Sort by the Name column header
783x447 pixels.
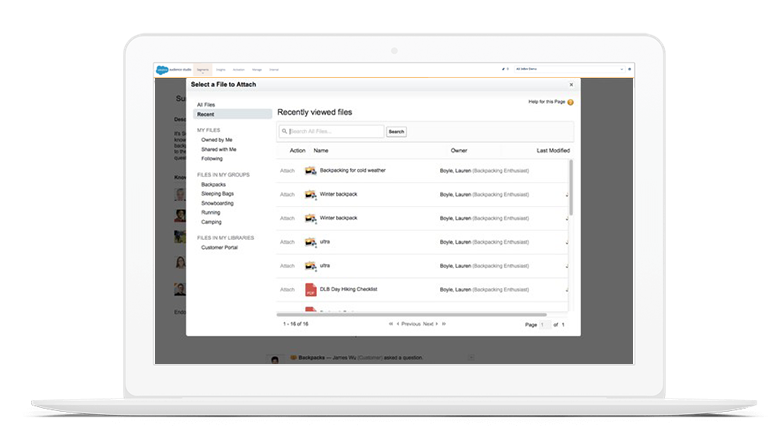[321, 150]
